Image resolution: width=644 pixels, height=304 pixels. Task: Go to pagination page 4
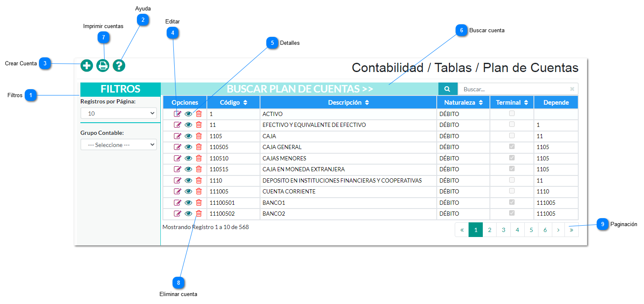tap(517, 230)
